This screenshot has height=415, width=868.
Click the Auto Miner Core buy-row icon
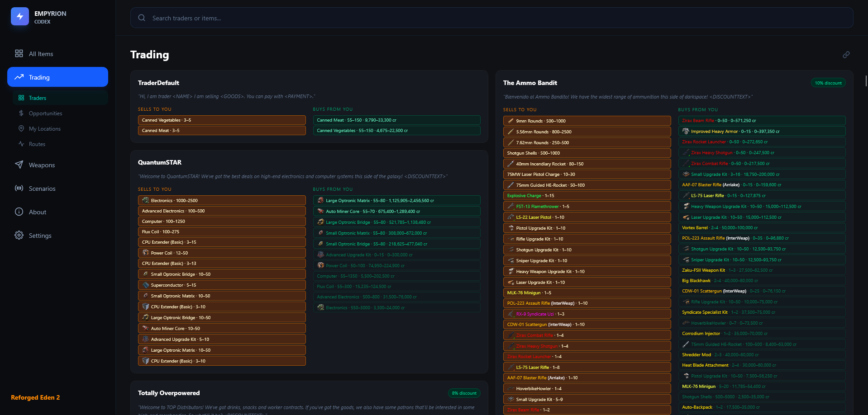[x=320, y=211]
